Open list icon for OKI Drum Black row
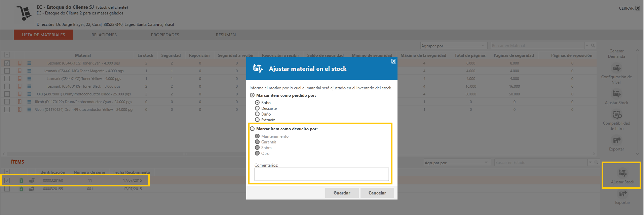 coord(29,94)
